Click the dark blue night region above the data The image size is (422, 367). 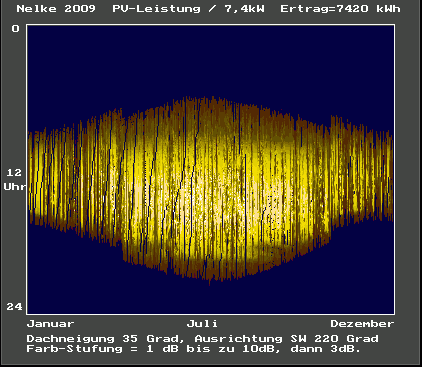211,60
